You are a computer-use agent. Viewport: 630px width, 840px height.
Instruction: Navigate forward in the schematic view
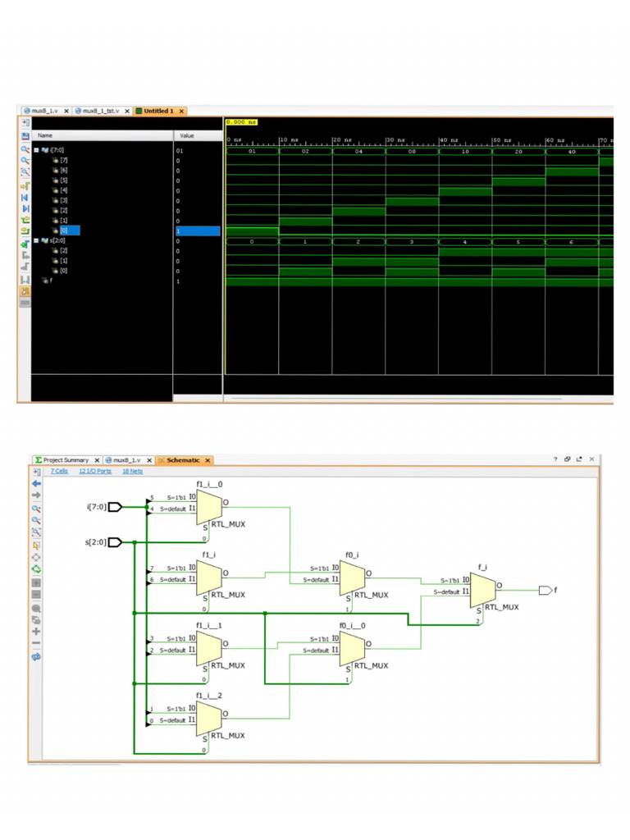[x=36, y=495]
